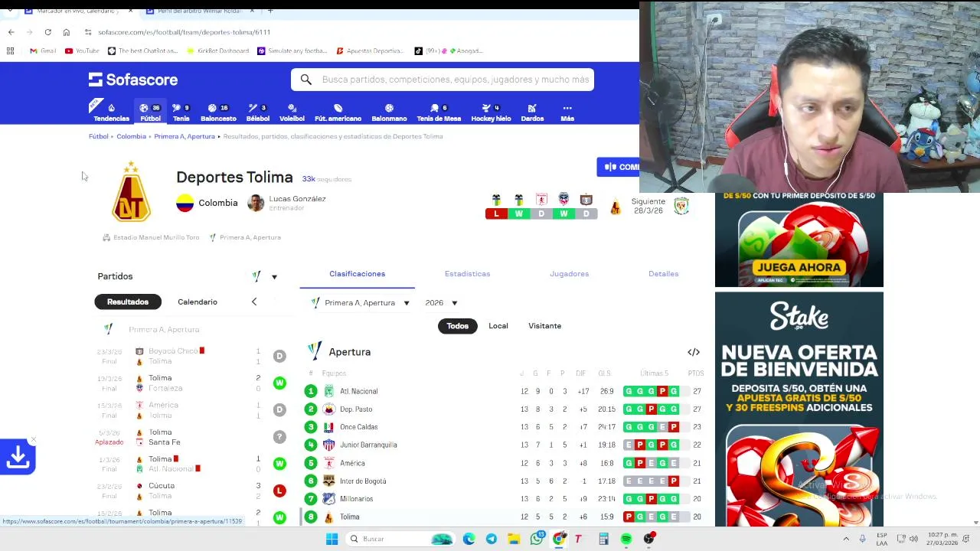This screenshot has height=551, width=980.
Task: Click the COMPARAR button
Action: tap(618, 167)
